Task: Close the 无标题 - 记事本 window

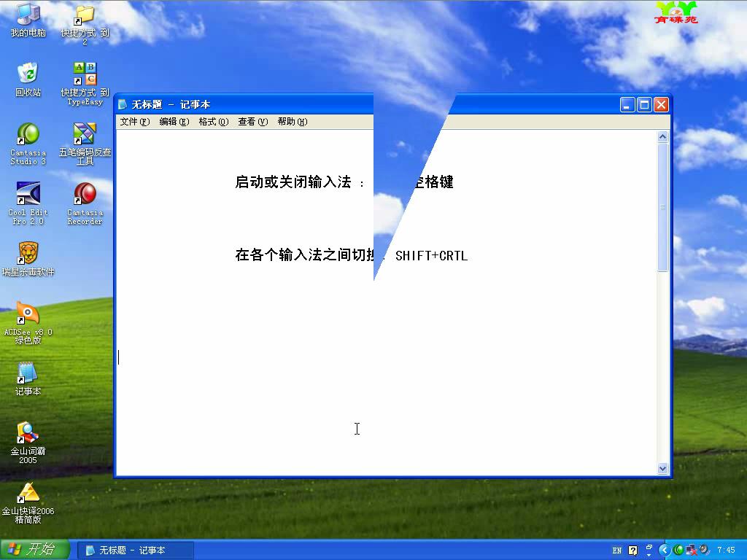Action: click(x=661, y=105)
